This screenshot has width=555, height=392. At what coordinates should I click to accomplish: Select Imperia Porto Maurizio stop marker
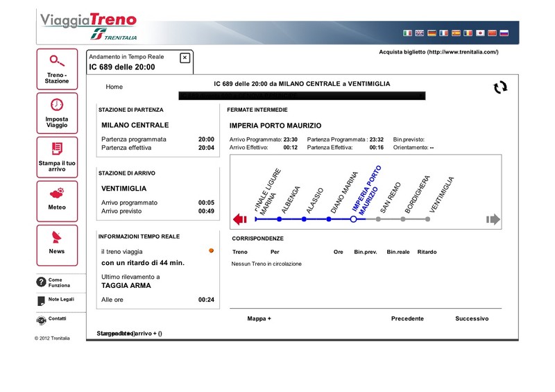pos(353,219)
